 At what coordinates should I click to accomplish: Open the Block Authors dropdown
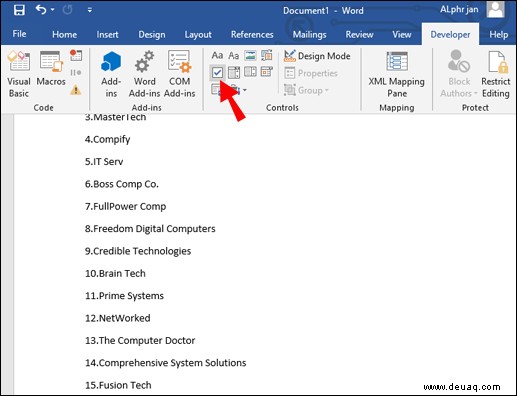point(459,74)
